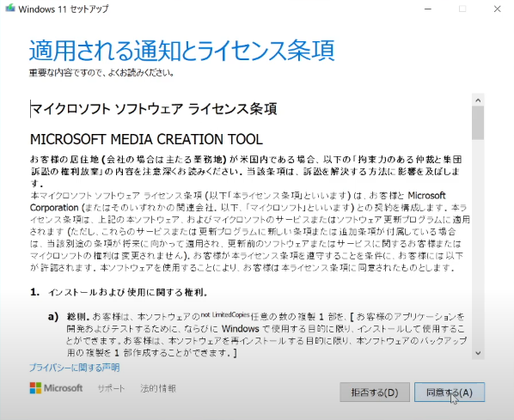514x420 pixels.
Task: Click the MICROSOFT MEDIA CREATION TOOL heading
Action: click(x=146, y=139)
